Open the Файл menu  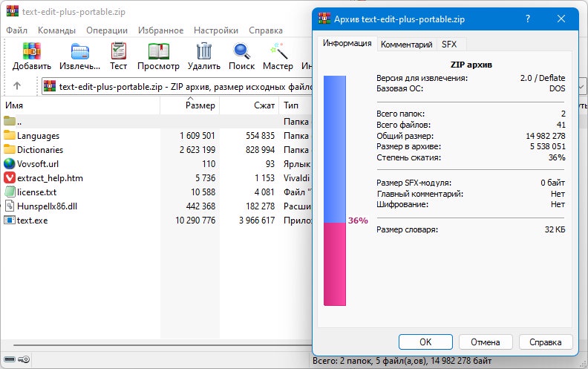click(x=16, y=30)
